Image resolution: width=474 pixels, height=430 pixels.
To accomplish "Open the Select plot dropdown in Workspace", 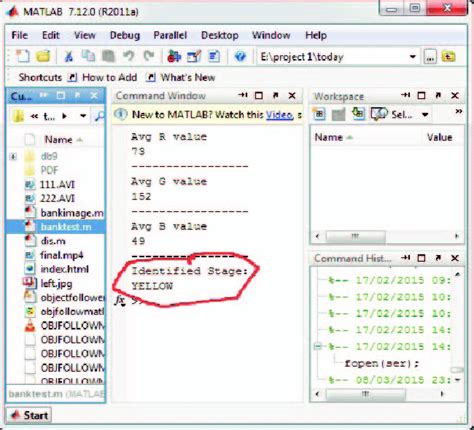I will point(425,115).
